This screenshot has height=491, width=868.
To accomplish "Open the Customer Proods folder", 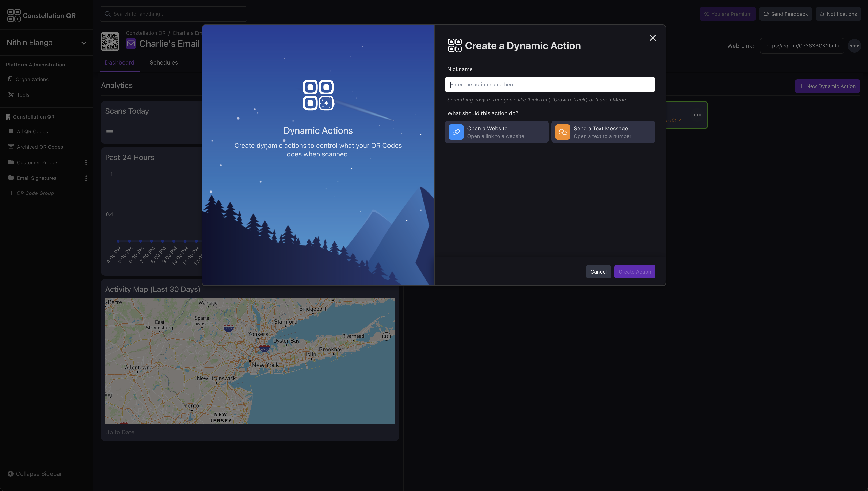I will click(37, 163).
